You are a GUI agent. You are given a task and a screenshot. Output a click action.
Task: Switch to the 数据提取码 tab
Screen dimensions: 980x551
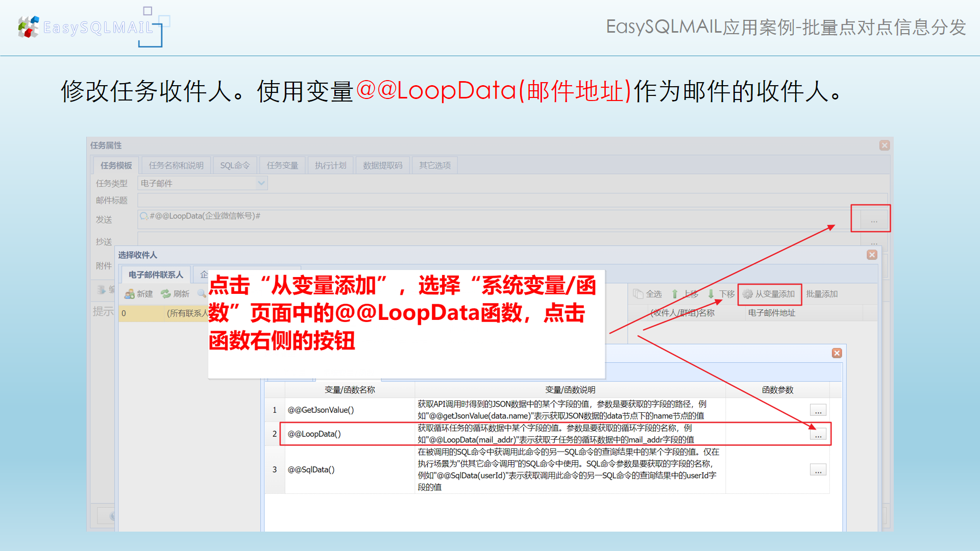click(383, 165)
